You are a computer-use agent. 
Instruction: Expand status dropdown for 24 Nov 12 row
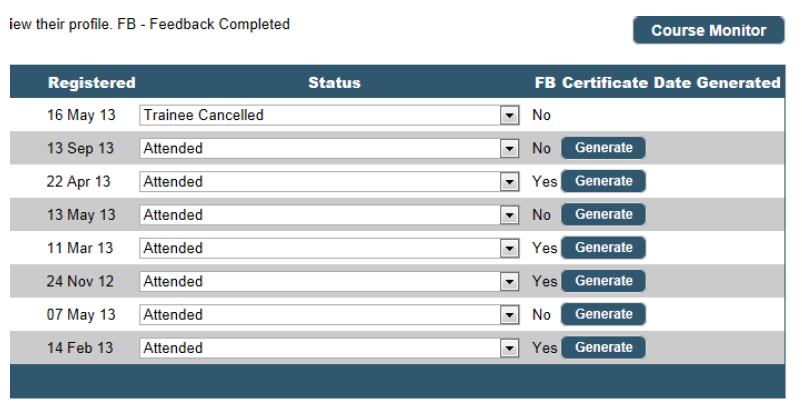pyautogui.click(x=510, y=281)
